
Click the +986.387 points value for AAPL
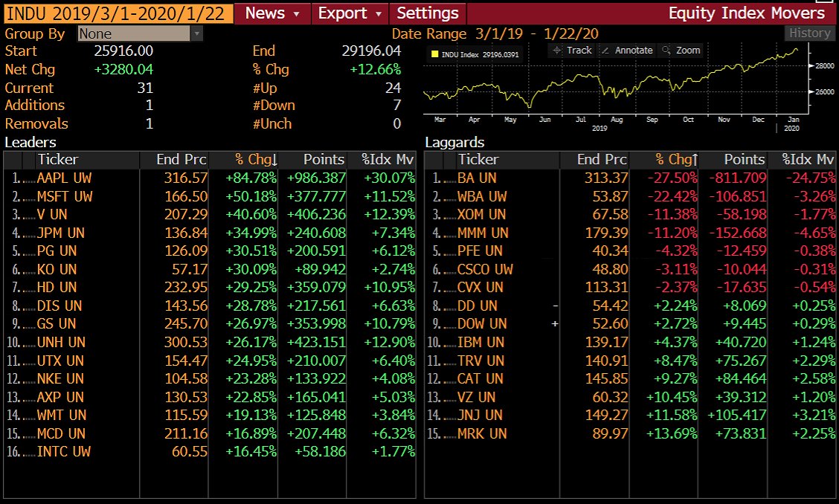click(316, 178)
